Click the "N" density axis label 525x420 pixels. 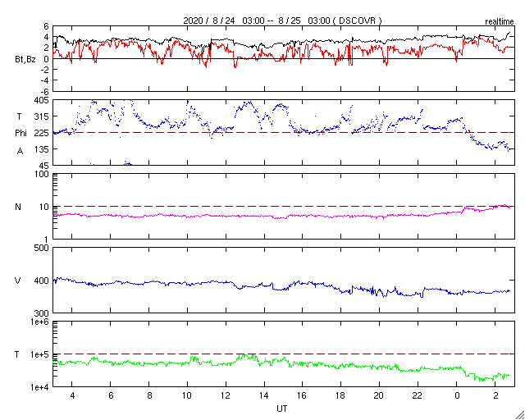pyautogui.click(x=19, y=207)
